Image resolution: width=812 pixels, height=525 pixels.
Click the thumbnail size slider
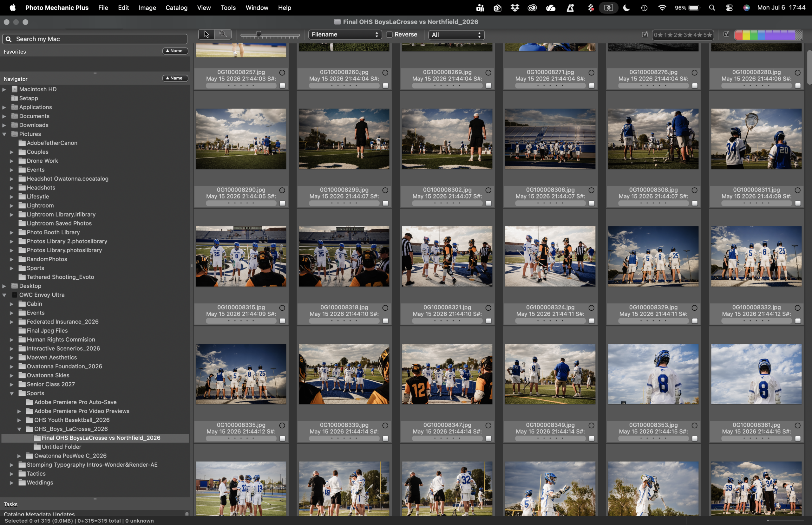coord(270,35)
